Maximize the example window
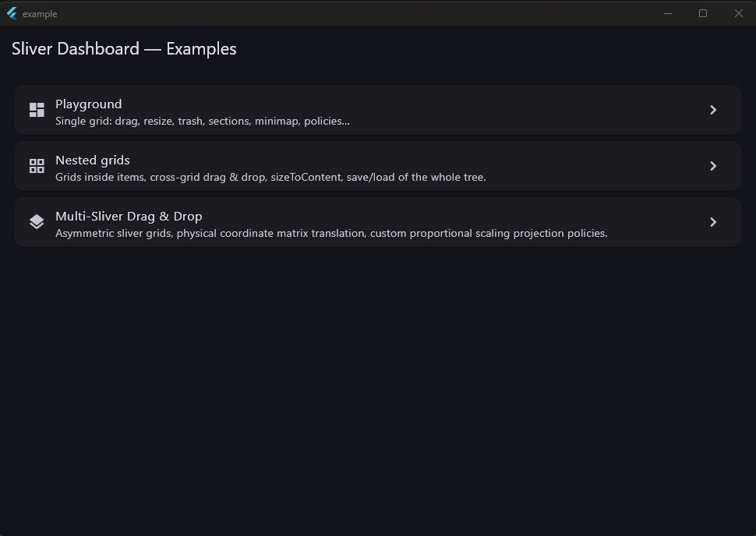The width and height of the screenshot is (756, 536). point(703,13)
